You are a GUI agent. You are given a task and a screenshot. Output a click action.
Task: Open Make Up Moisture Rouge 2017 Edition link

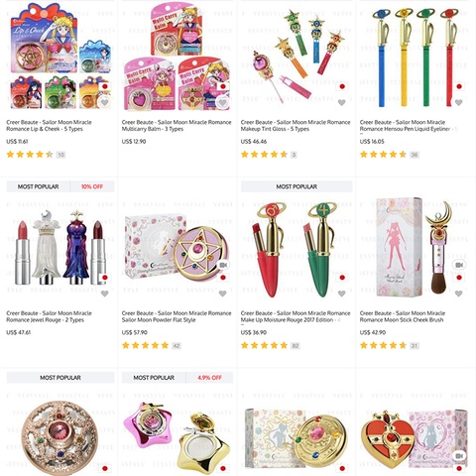pyautogui.click(x=296, y=316)
